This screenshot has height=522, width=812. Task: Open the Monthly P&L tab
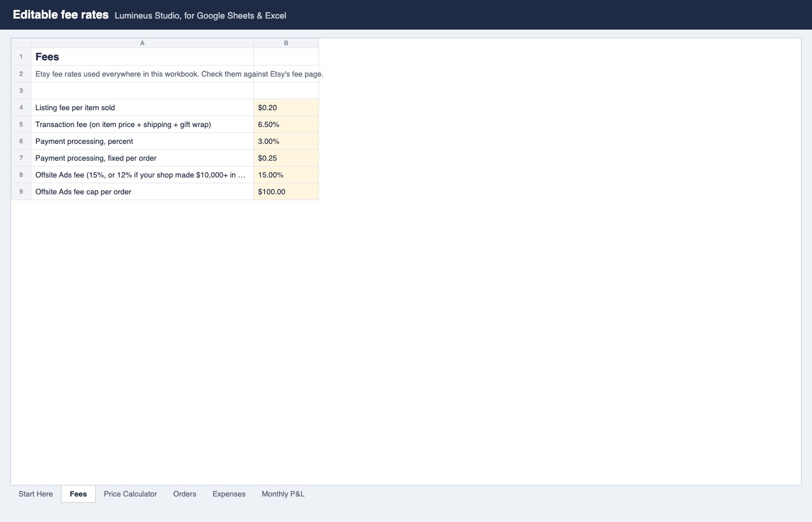point(283,494)
